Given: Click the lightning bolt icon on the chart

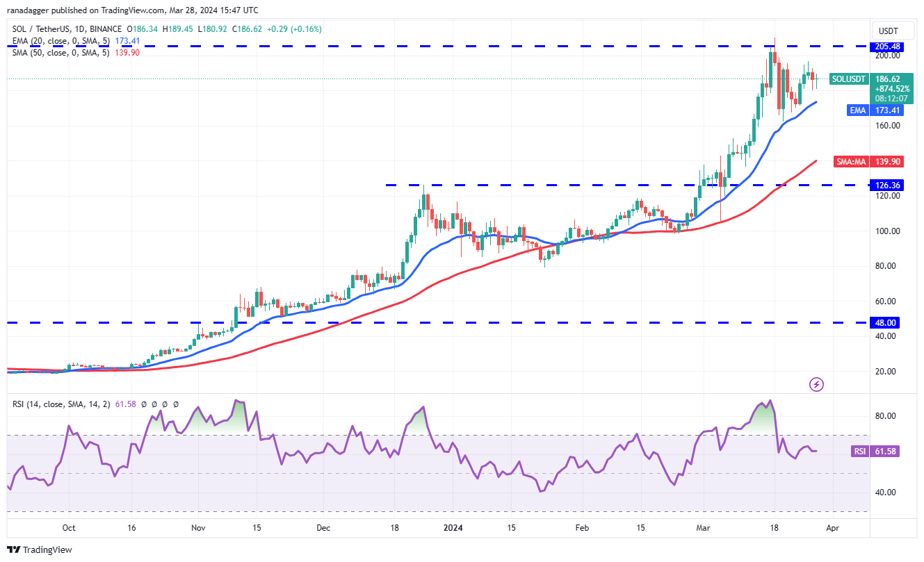Looking at the screenshot, I should coord(817,383).
